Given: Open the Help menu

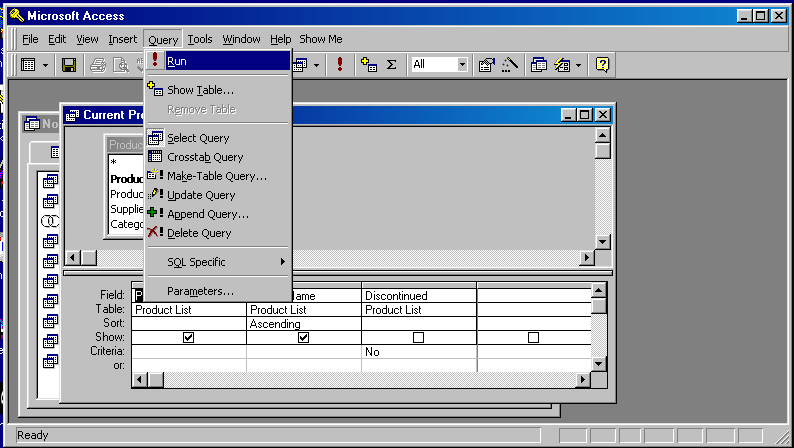Looking at the screenshot, I should (281, 39).
